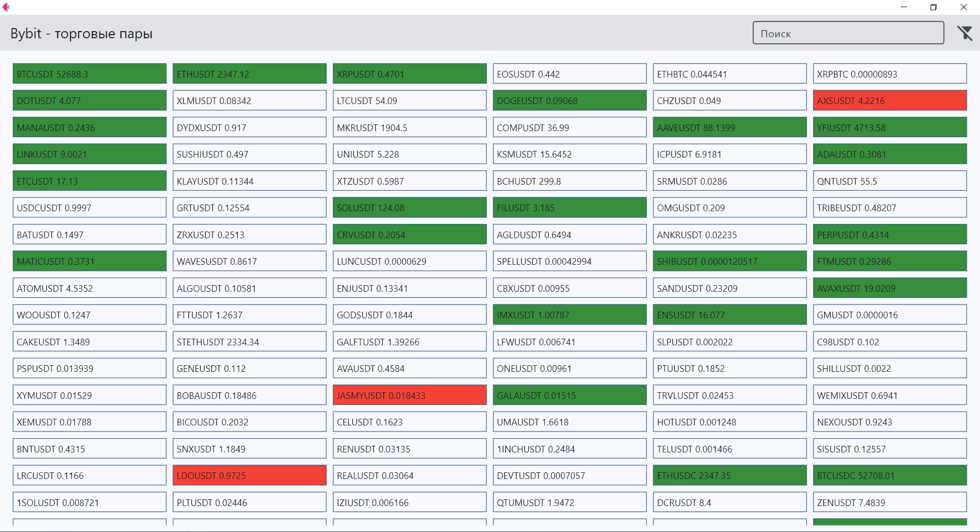Screen dimensions: 980x532
Task: Select ICPUSDT 6.9181 pair
Action: pyautogui.click(x=730, y=154)
